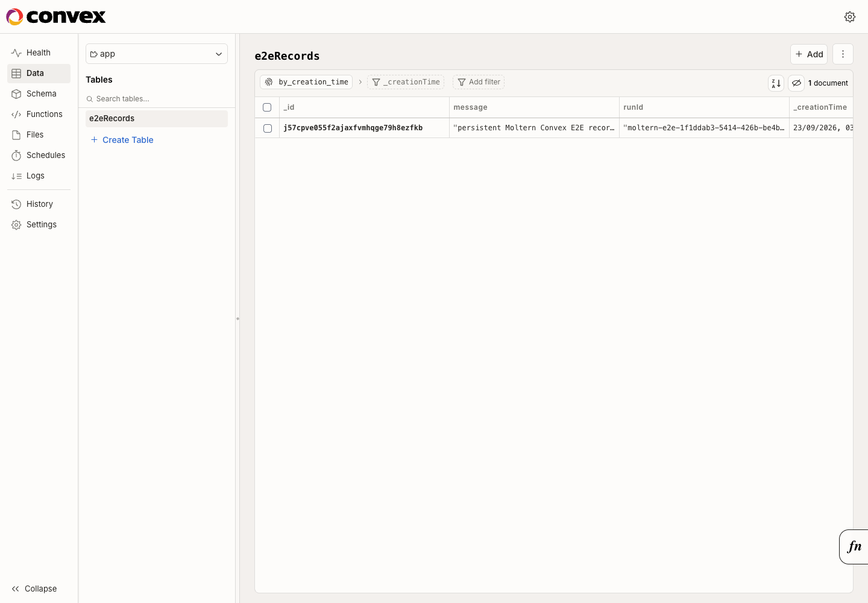Click the message column header
868x603 pixels.
pyautogui.click(x=534, y=107)
